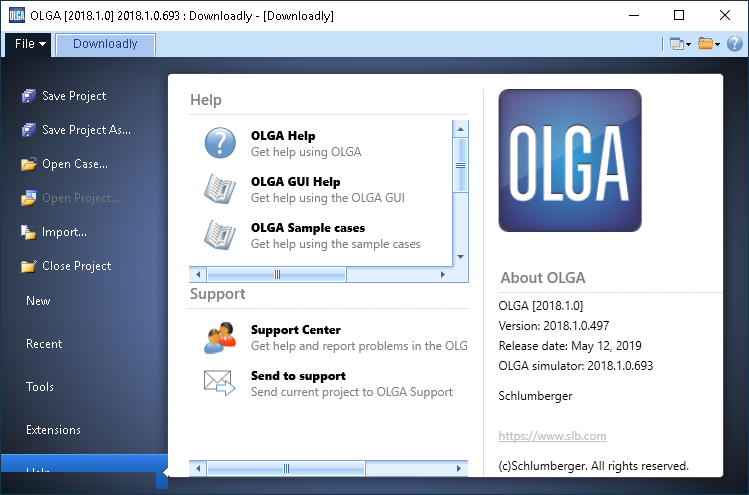Click the Help list horizontal scrollbar thumb

pyautogui.click(x=277, y=275)
